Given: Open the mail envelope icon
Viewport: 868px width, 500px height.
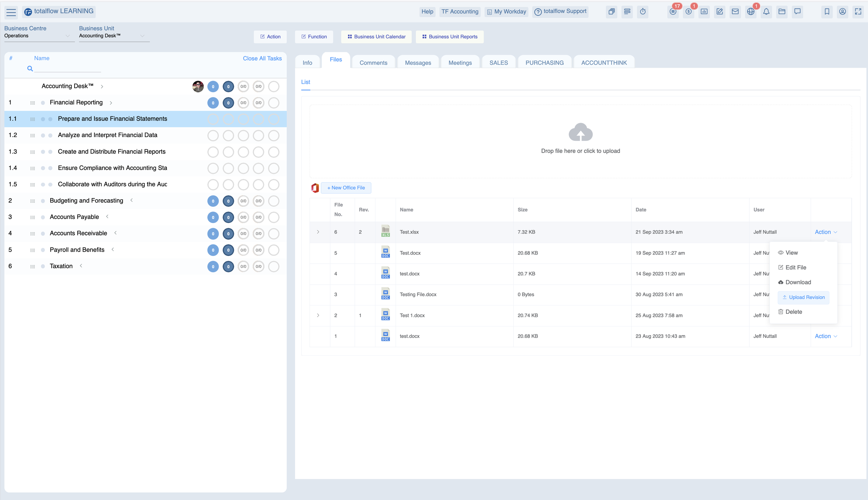Looking at the screenshot, I should point(735,12).
